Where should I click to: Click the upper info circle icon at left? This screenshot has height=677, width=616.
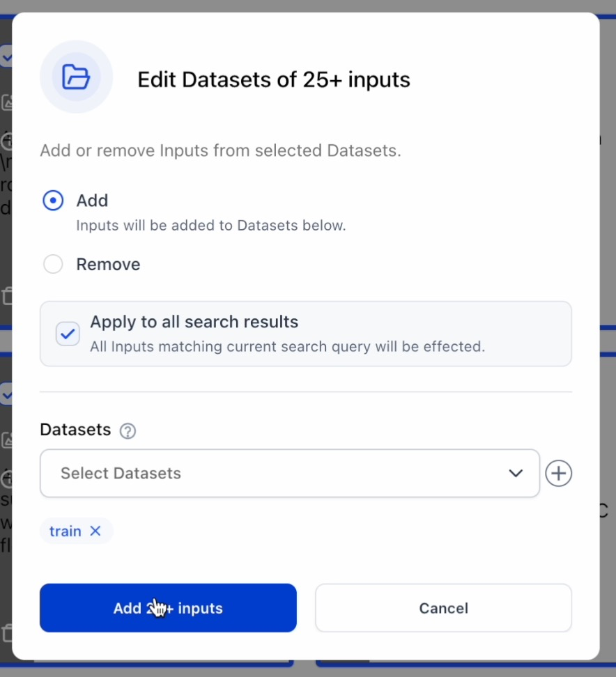click(x=7, y=142)
